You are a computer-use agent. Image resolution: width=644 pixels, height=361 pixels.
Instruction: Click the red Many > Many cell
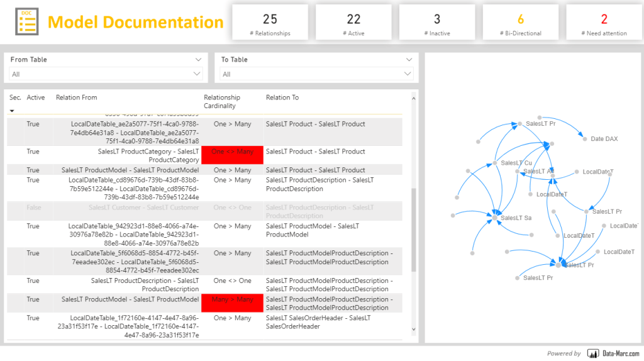232,303
